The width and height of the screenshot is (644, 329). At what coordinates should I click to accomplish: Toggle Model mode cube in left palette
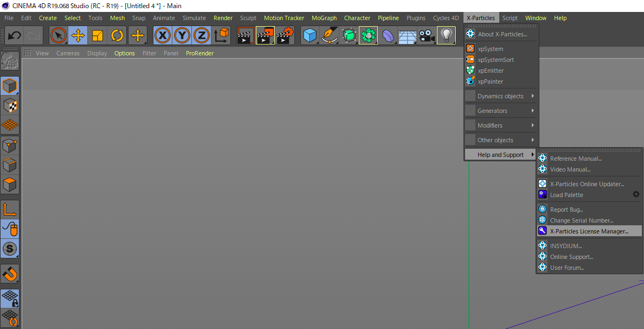(x=10, y=86)
